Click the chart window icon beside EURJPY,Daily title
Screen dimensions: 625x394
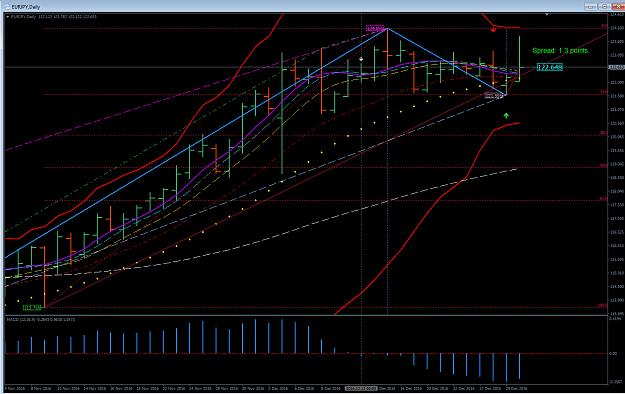coord(7,6)
